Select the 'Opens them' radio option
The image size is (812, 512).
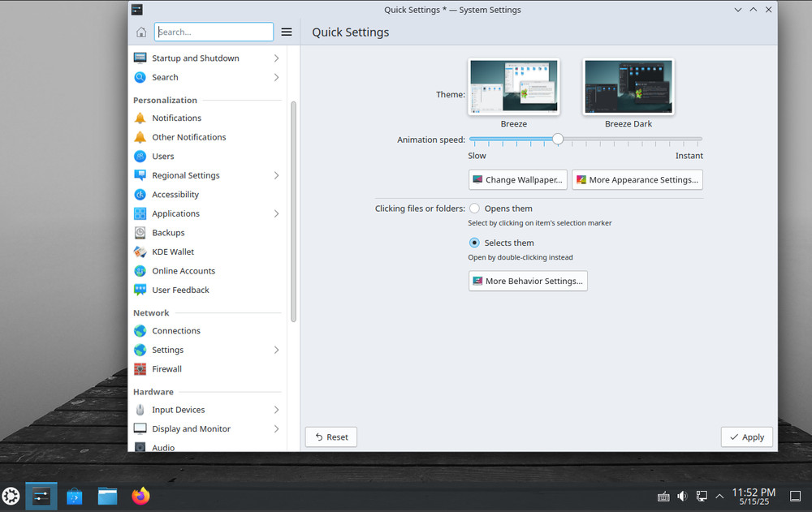tap(474, 209)
